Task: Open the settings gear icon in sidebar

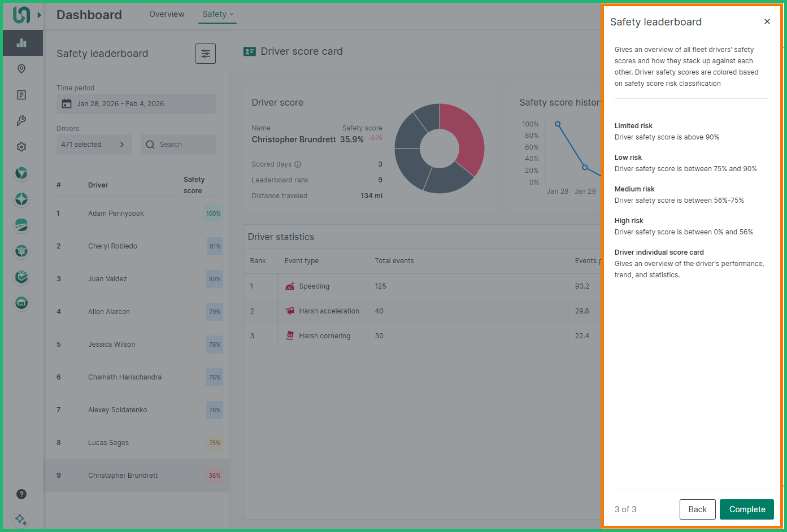Action: [21, 147]
